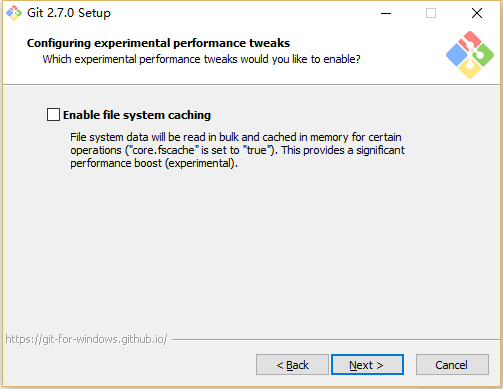Go back with the '< Back' button
Viewport: 503px width, 389px height.
pos(292,365)
